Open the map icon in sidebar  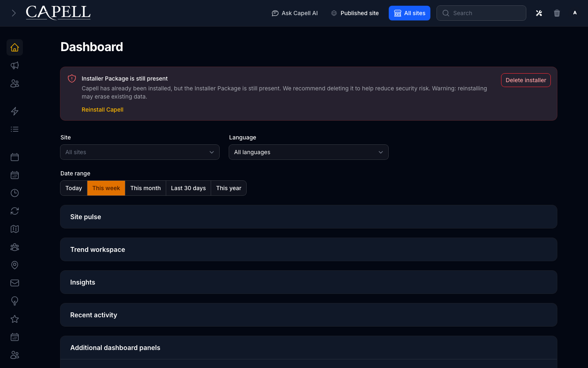click(x=15, y=229)
